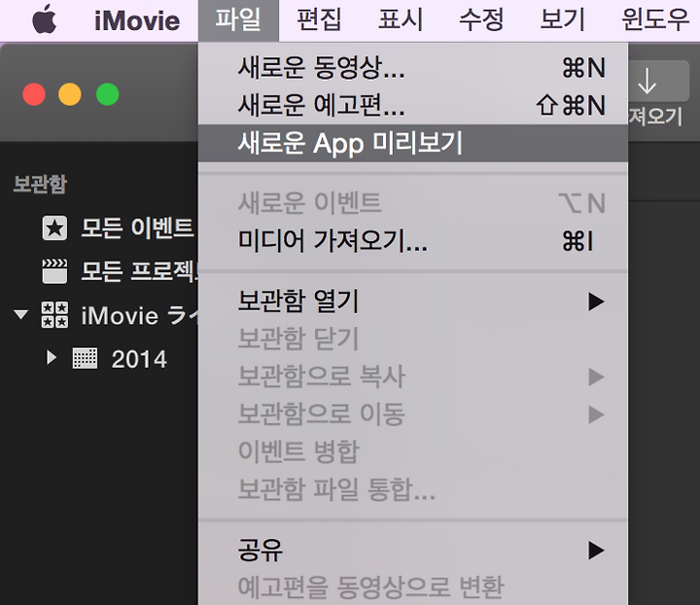Open the iMovie application menu
This screenshot has width=700, height=605.
137,21
